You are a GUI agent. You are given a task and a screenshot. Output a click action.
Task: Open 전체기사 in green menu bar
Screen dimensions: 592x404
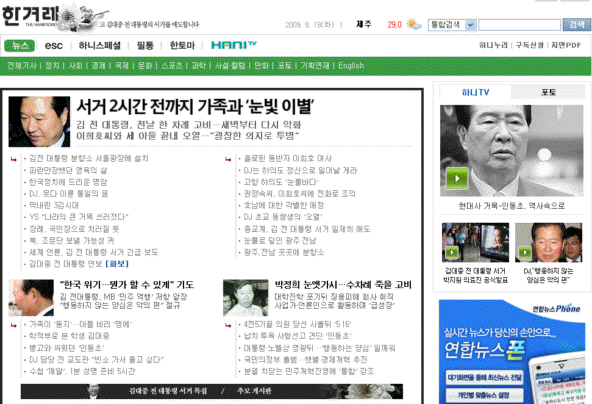point(22,65)
